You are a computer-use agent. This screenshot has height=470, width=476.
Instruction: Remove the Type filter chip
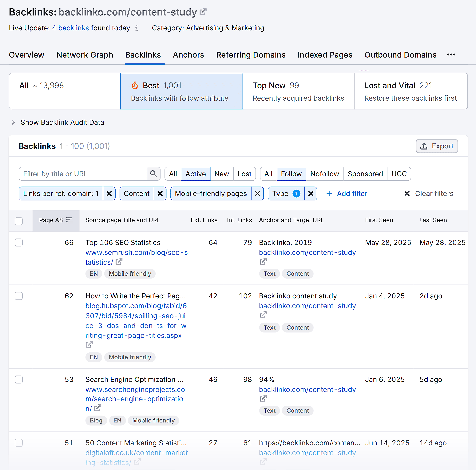311,194
